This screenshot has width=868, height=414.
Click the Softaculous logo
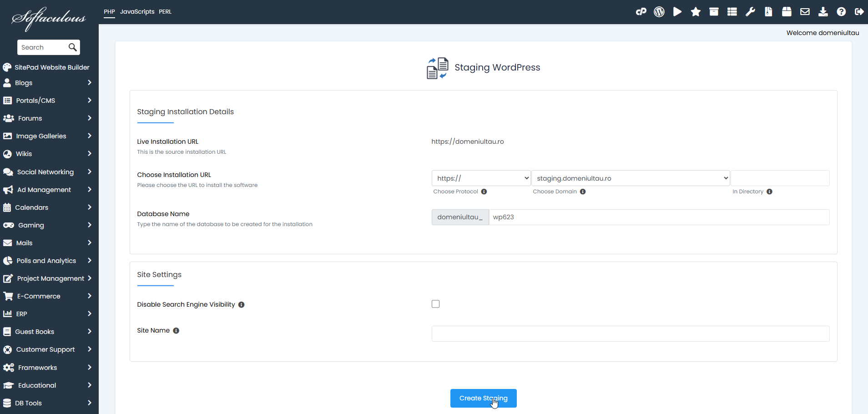49,19
